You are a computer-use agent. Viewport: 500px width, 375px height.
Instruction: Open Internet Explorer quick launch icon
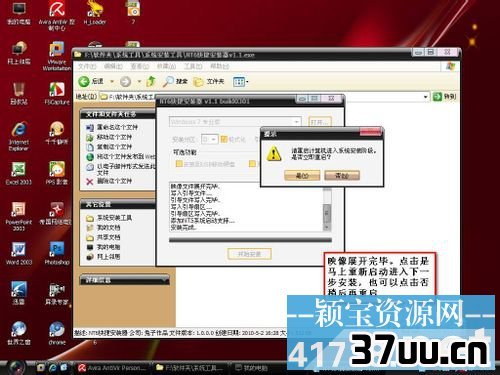pyautogui.click(x=53, y=368)
